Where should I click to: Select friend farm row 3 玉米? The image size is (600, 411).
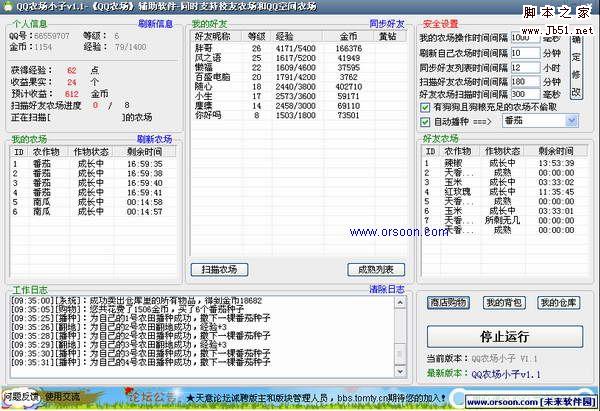(x=504, y=182)
